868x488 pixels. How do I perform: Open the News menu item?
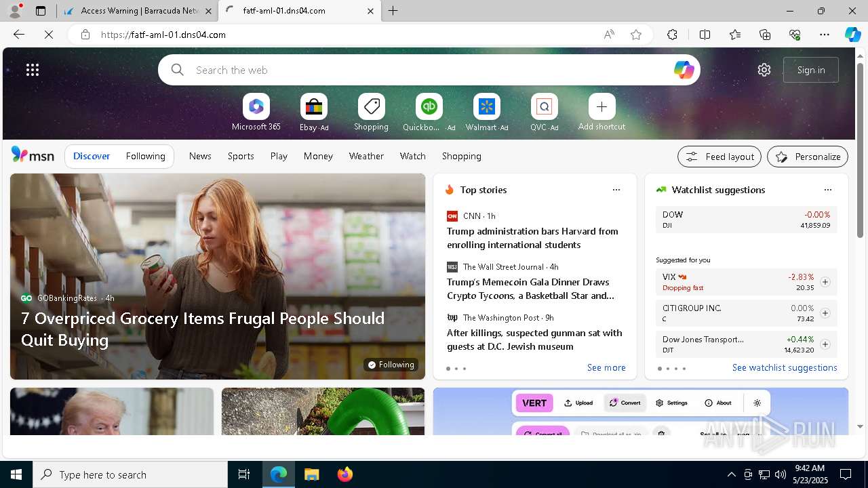click(x=200, y=156)
